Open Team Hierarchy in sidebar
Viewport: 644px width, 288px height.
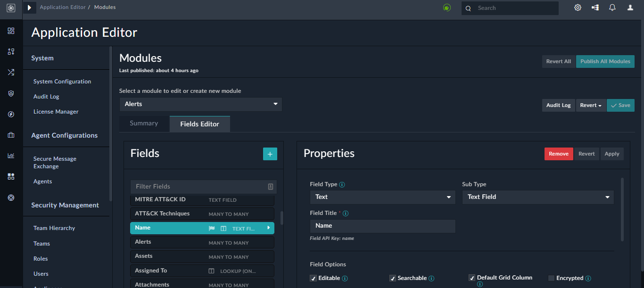point(54,228)
